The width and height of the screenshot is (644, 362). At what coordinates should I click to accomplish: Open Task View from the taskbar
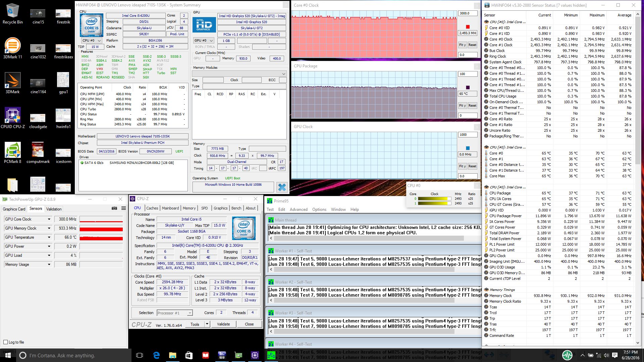140,355
